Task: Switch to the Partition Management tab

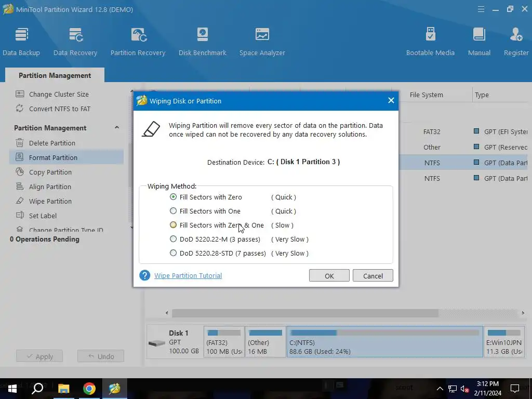Action: 55,75
